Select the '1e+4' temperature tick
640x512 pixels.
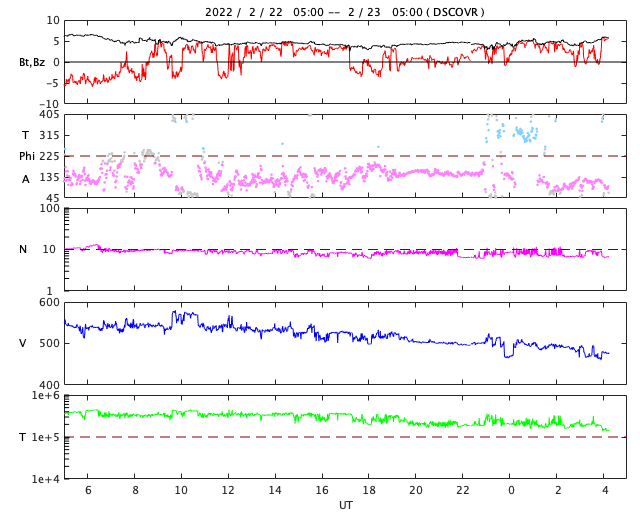[x=46, y=479]
